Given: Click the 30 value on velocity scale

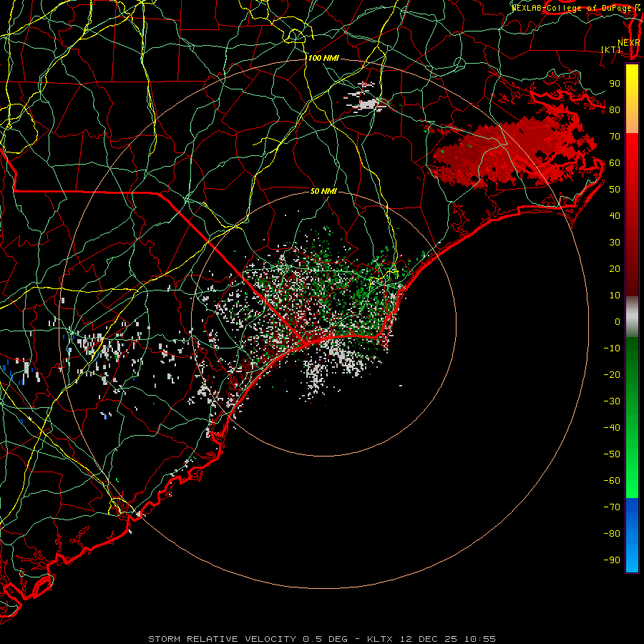Looking at the screenshot, I should pyautogui.click(x=615, y=243).
